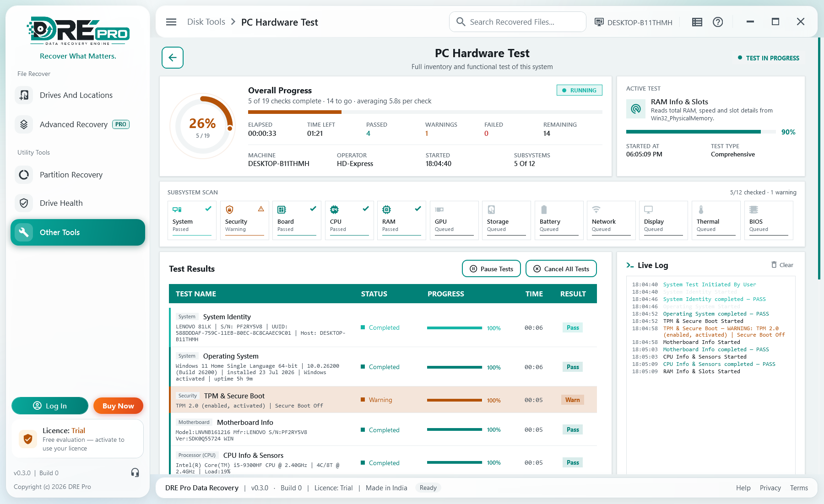Click Disk Tools breadcrumb
824x504 pixels.
tap(206, 22)
